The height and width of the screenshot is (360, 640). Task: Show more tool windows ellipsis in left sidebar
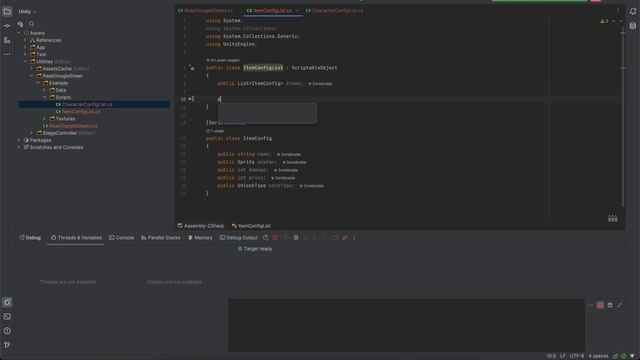(x=7, y=54)
